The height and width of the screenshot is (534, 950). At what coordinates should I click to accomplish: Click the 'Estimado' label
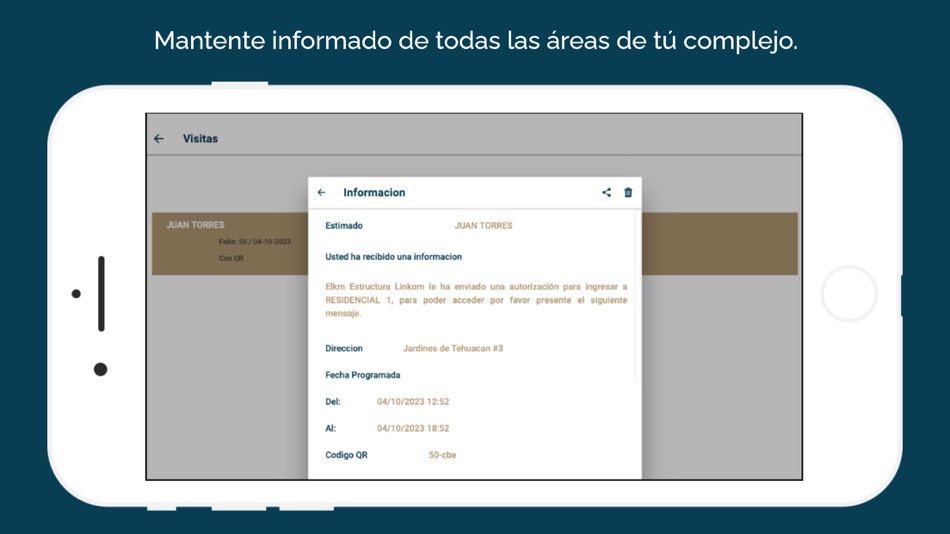coord(344,225)
